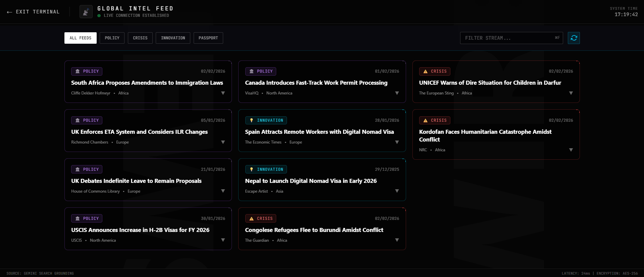Viewport: 644px width, 277px height.
Task: Switch to the Crisis filter tab
Action: point(140,38)
